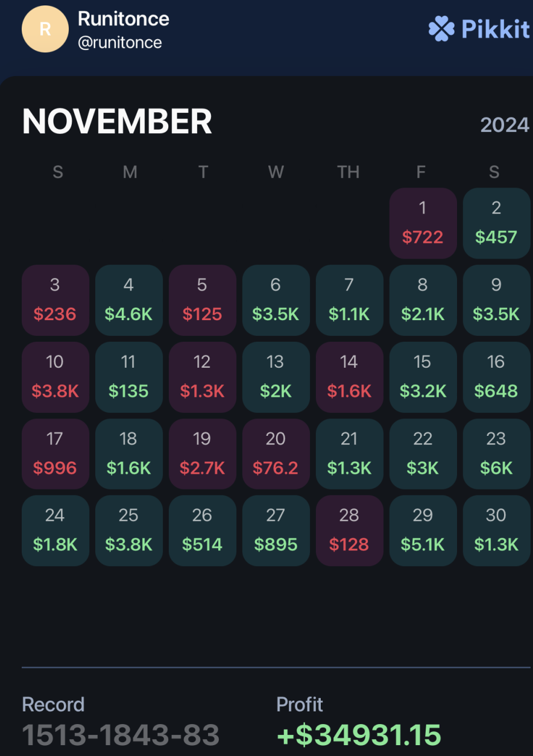Screen dimensions: 533x756
Task: Select November 4 showing $4.6K
Action: (128, 300)
